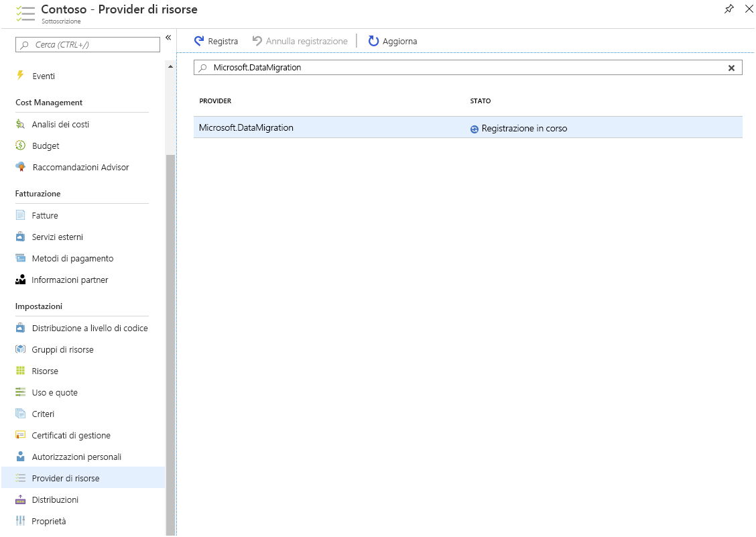The image size is (756, 537).
Task: Click the Aggiorna button label
Action: click(399, 42)
